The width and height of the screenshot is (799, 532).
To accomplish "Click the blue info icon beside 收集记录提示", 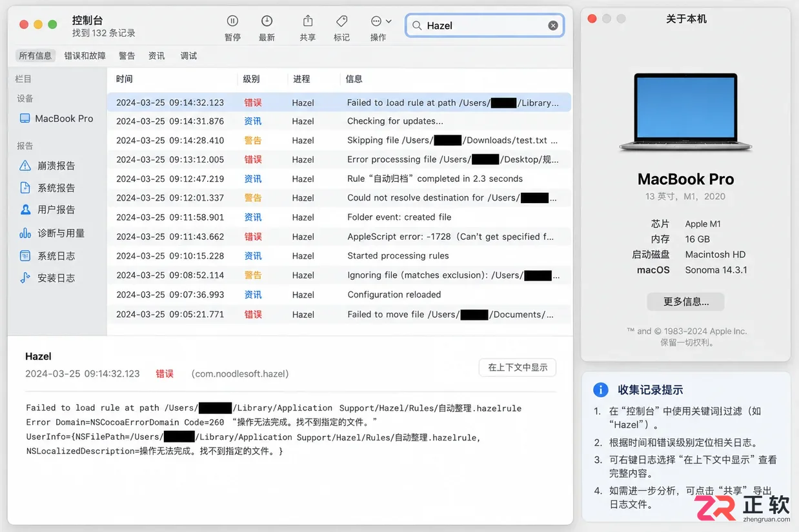I will point(600,389).
